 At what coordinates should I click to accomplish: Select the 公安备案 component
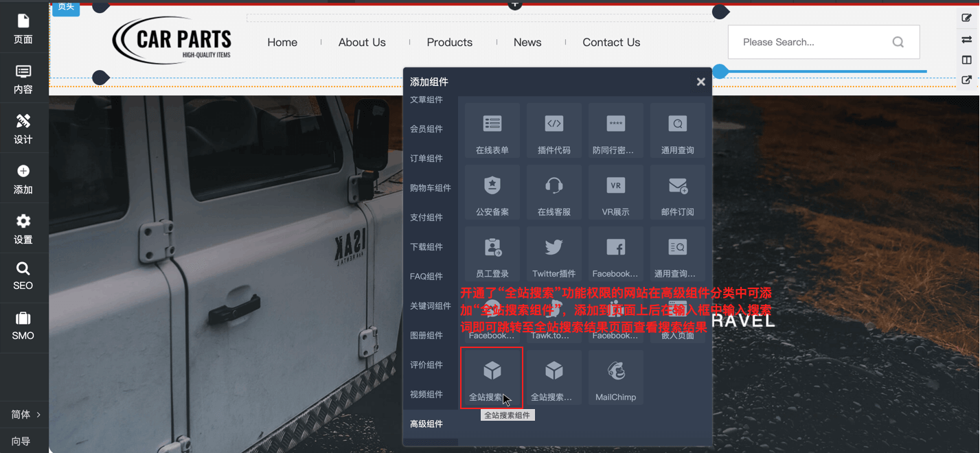click(492, 191)
